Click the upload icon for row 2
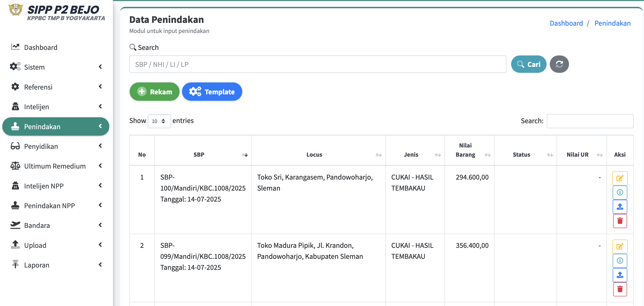 coord(620,275)
